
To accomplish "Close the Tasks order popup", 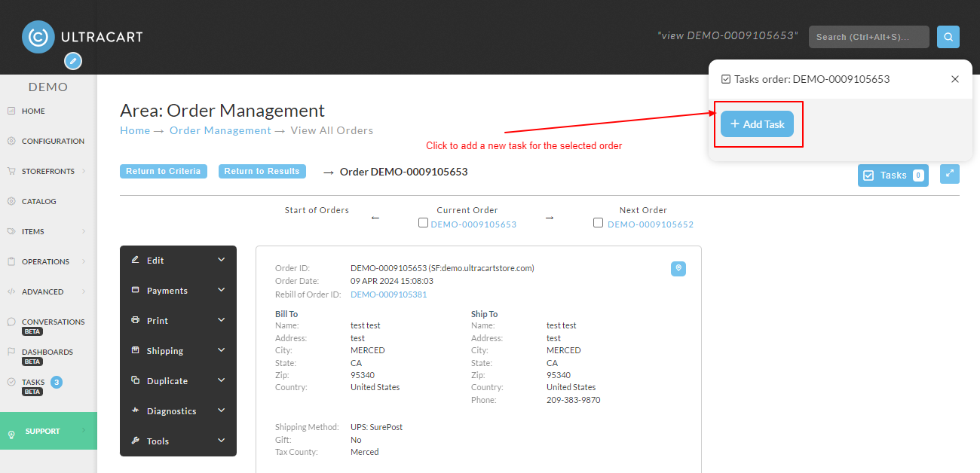I will pyautogui.click(x=955, y=79).
